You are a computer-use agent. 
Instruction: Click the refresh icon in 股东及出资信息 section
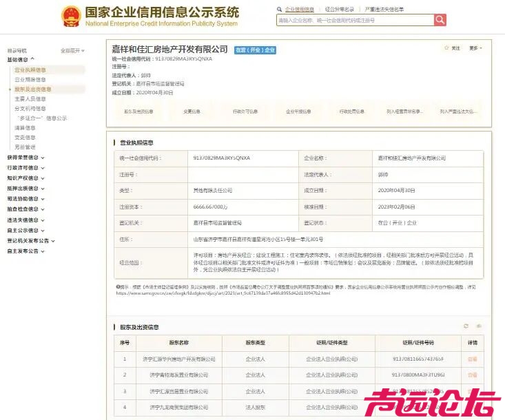click(x=466, y=326)
